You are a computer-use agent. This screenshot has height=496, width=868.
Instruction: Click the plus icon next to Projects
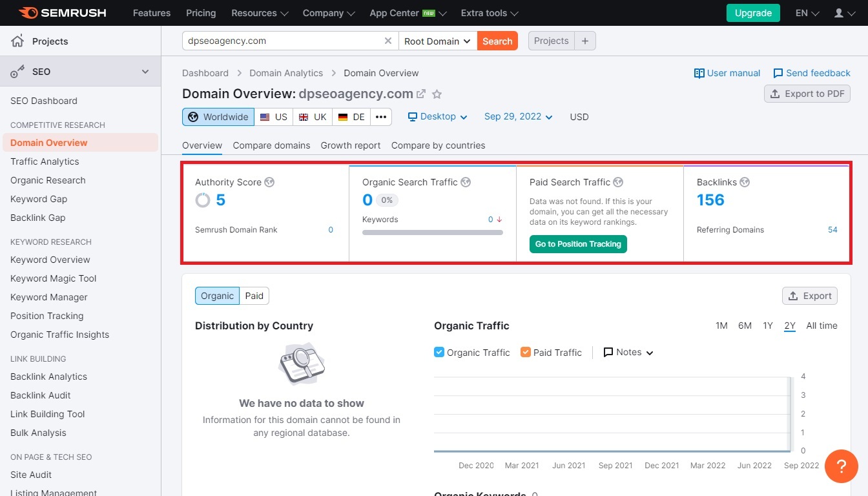coord(585,41)
